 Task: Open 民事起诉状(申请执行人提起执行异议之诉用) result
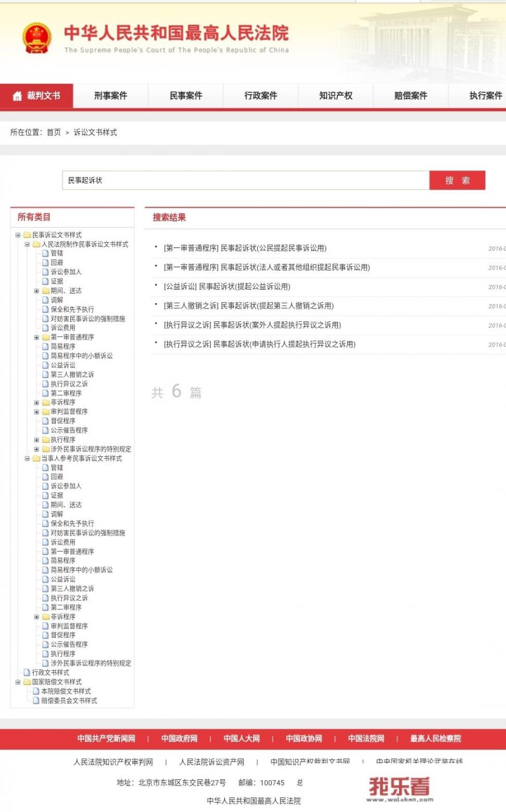tap(260, 345)
